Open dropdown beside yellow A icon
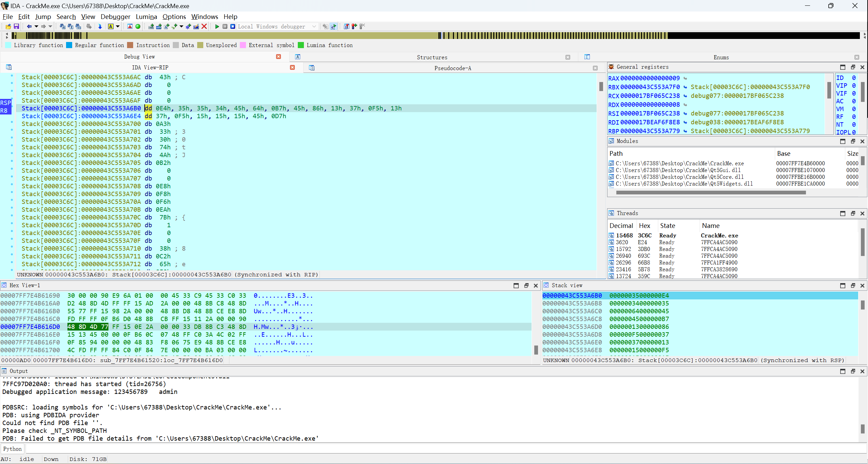 (x=118, y=26)
